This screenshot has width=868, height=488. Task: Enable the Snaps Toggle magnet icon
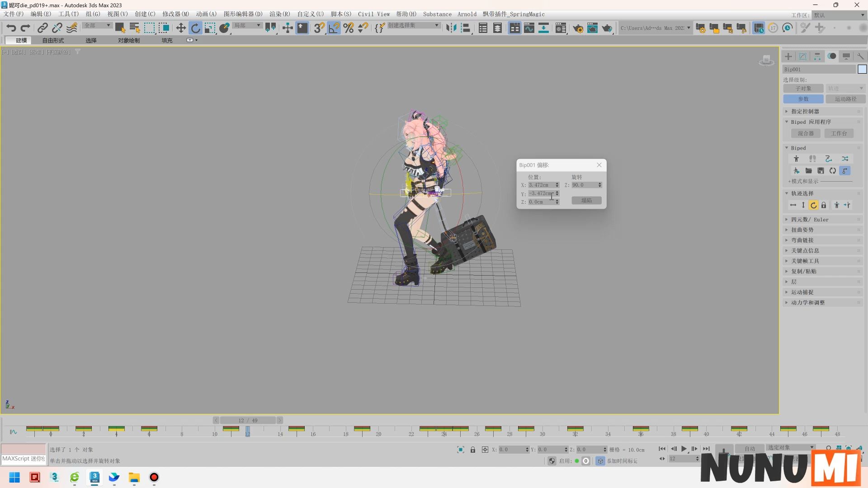[319, 28]
